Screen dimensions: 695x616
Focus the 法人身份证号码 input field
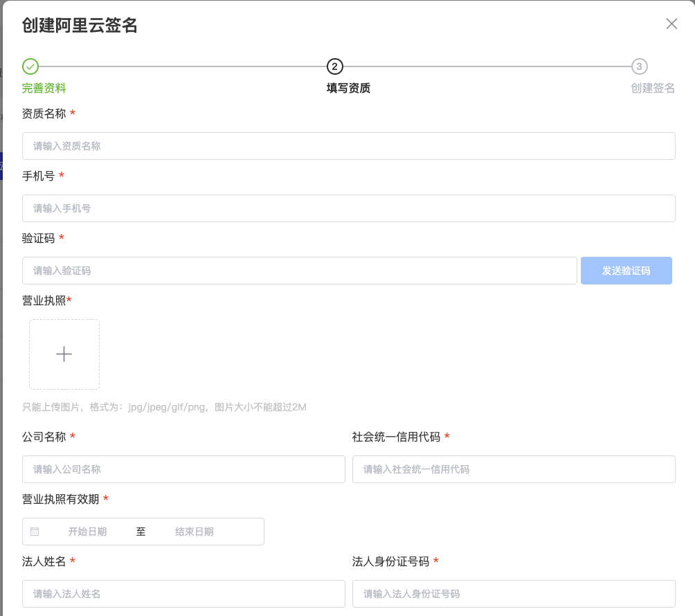point(514,594)
